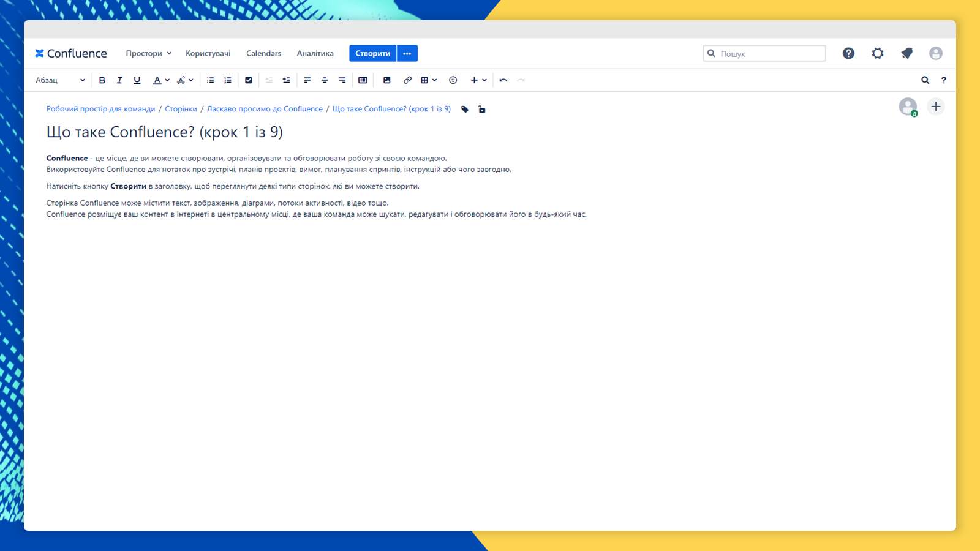Go to Ласкаво просимо до Confluence breadcrumb
Image resolution: width=980 pixels, height=551 pixels.
(265, 109)
